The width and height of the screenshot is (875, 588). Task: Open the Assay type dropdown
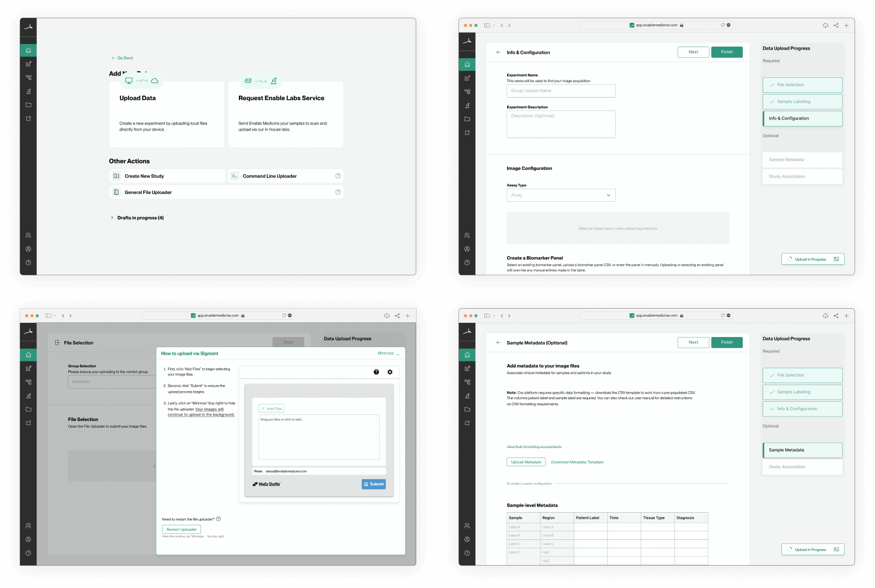coord(561,195)
